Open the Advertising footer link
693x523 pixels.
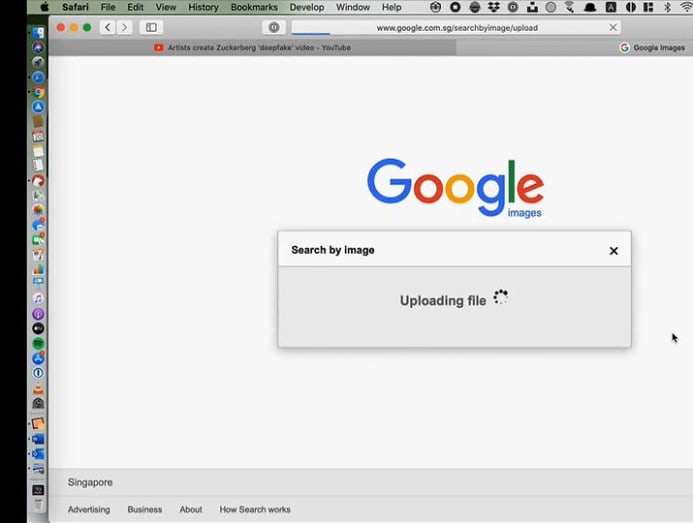[x=89, y=509]
